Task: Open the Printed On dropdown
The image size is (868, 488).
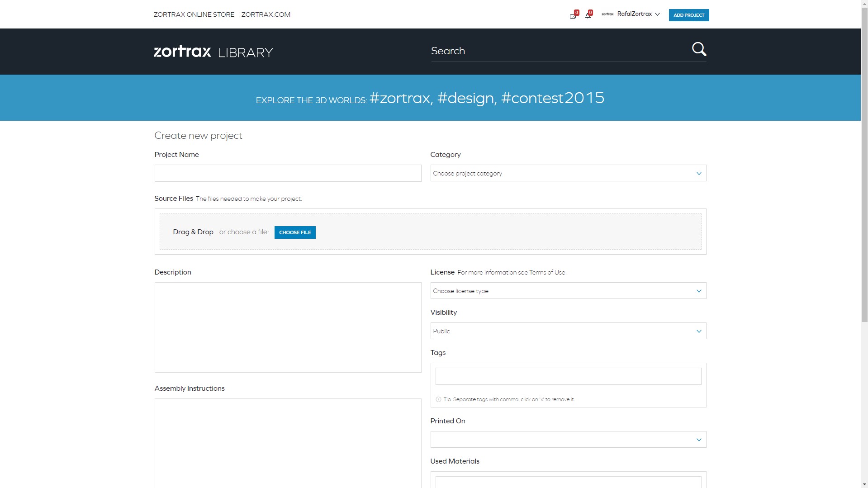Action: 568,440
